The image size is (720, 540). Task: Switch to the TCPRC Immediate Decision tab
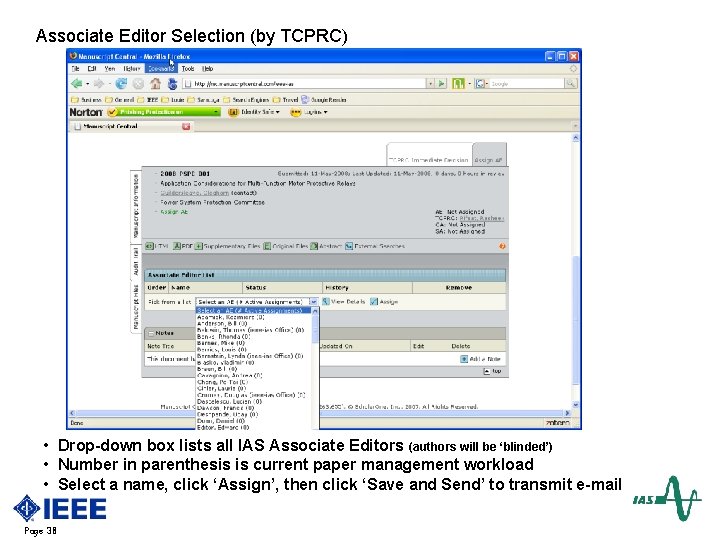429,155
